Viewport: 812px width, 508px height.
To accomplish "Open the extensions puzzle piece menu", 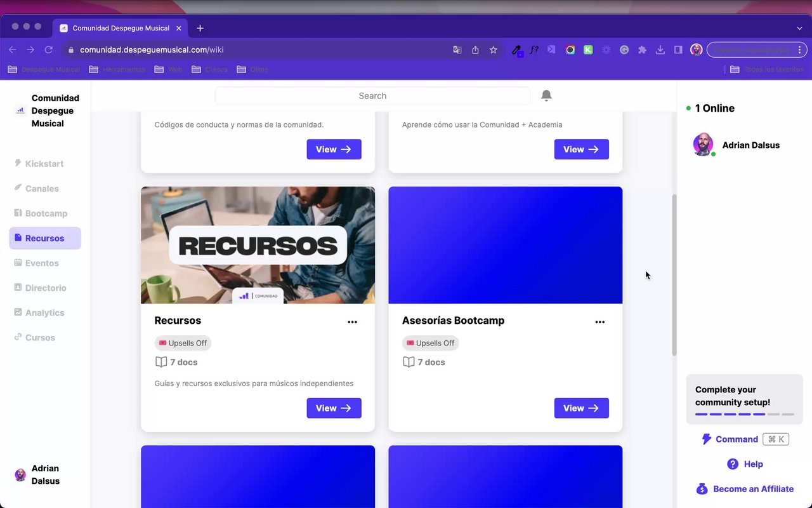I will pos(642,50).
